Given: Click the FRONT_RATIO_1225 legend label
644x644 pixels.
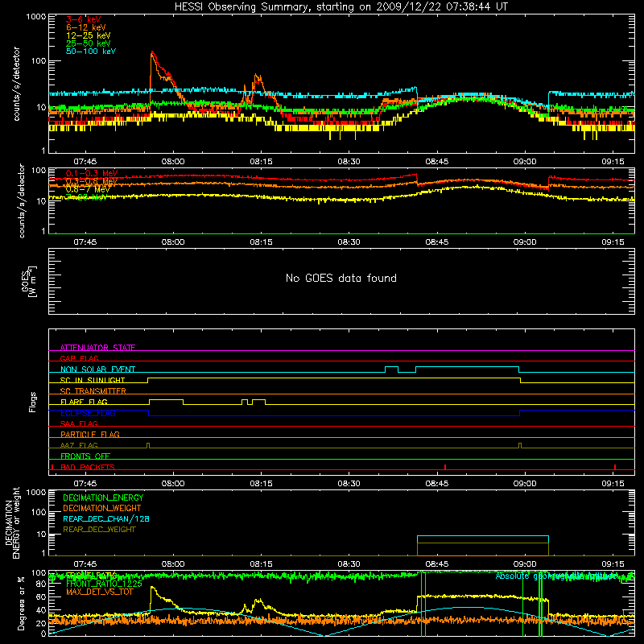Looking at the screenshot, I should 104,584.
